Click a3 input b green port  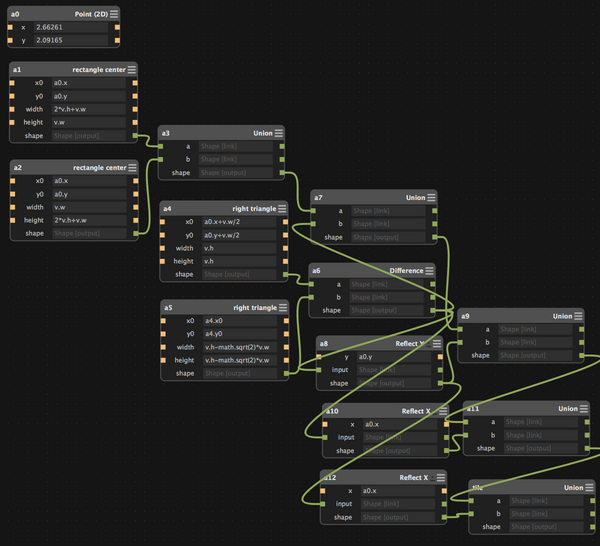(x=161, y=159)
